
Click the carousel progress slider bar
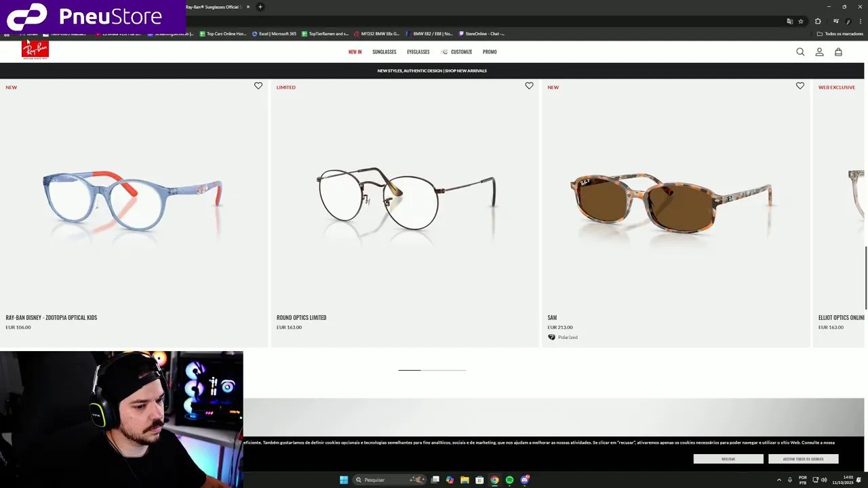click(432, 370)
